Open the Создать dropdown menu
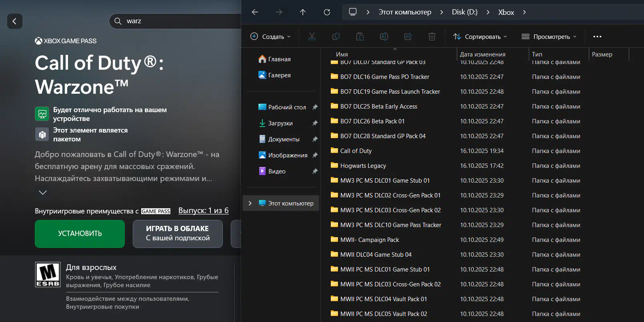 (271, 36)
